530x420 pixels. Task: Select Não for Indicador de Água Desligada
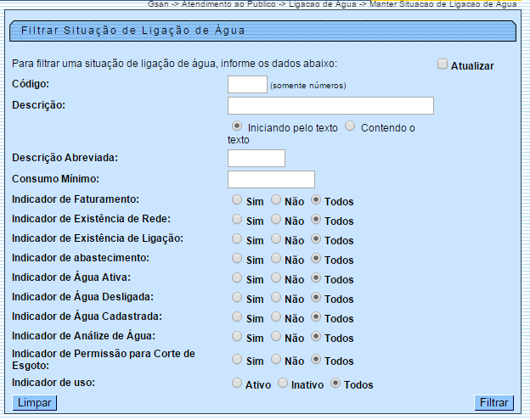276,298
